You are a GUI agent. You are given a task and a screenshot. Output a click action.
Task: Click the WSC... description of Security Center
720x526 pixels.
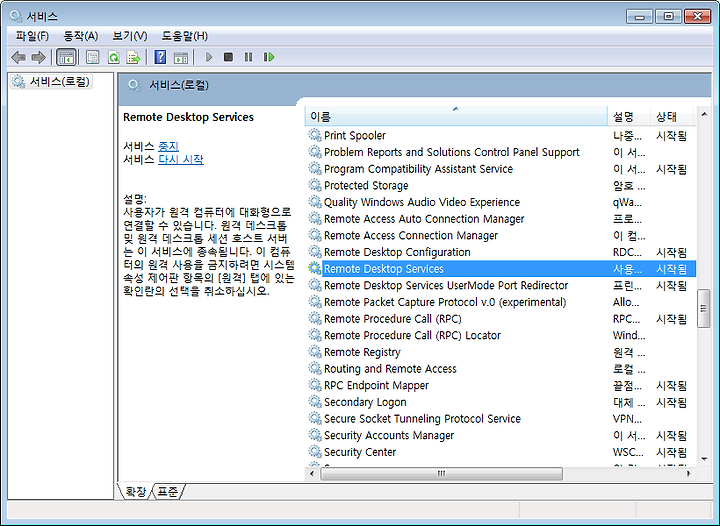pyautogui.click(x=628, y=452)
